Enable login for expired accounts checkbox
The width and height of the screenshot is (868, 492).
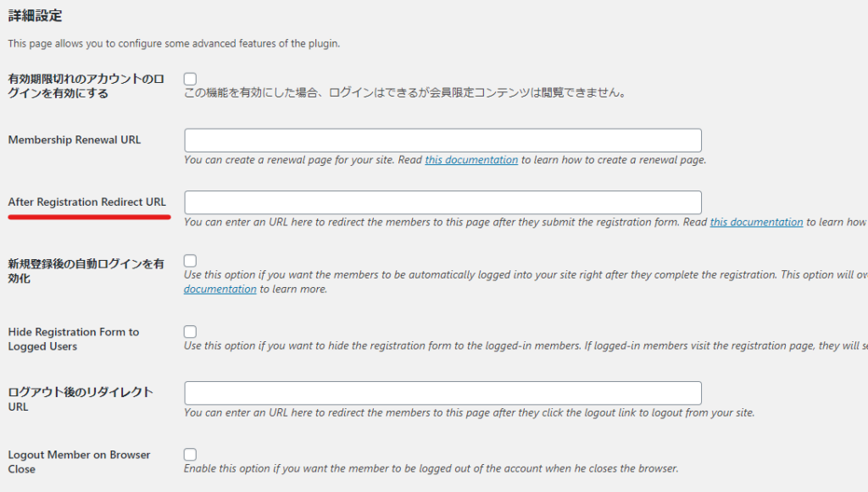tap(190, 79)
